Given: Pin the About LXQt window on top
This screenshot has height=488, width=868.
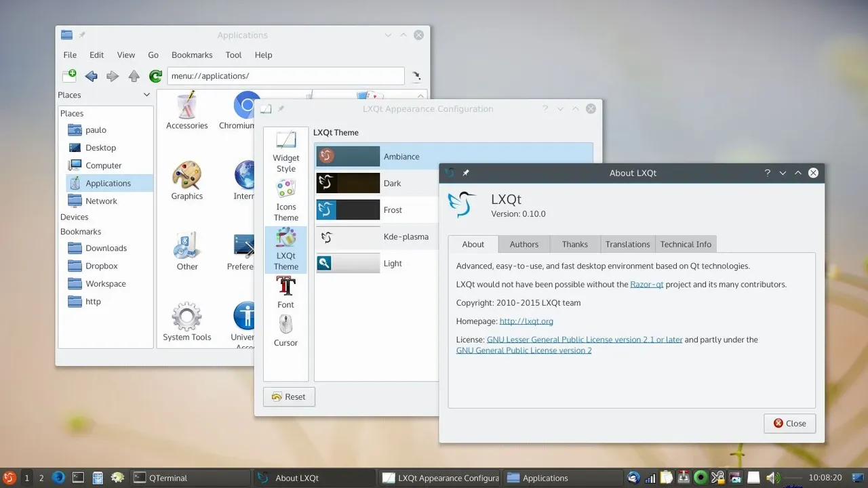Looking at the screenshot, I should tap(466, 173).
